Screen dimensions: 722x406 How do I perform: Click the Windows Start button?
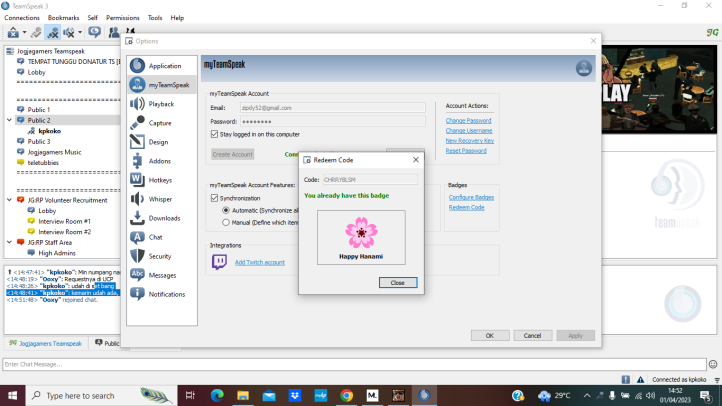(12, 395)
